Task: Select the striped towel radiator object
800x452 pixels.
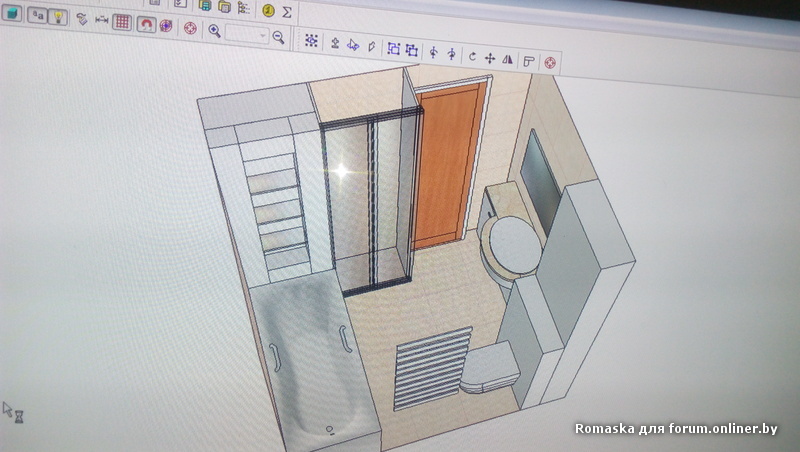Action: pos(432,368)
